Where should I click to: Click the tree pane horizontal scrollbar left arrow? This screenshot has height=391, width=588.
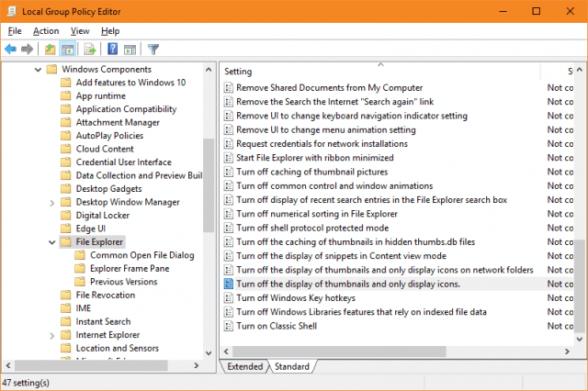(8, 365)
